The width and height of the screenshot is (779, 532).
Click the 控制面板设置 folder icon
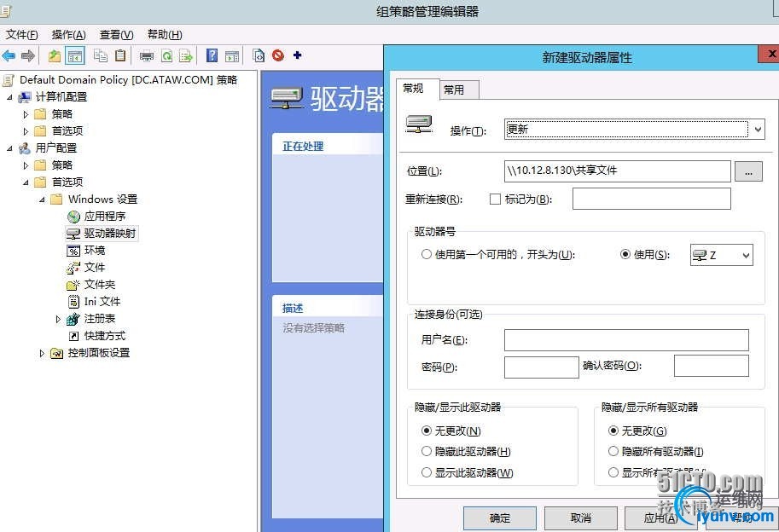57,353
